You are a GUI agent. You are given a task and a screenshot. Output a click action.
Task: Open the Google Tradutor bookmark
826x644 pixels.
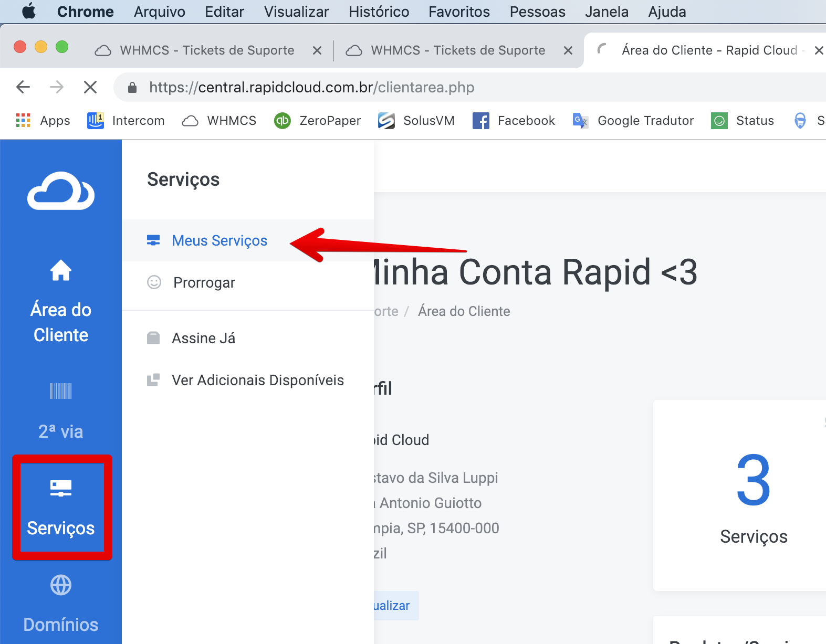[633, 121]
